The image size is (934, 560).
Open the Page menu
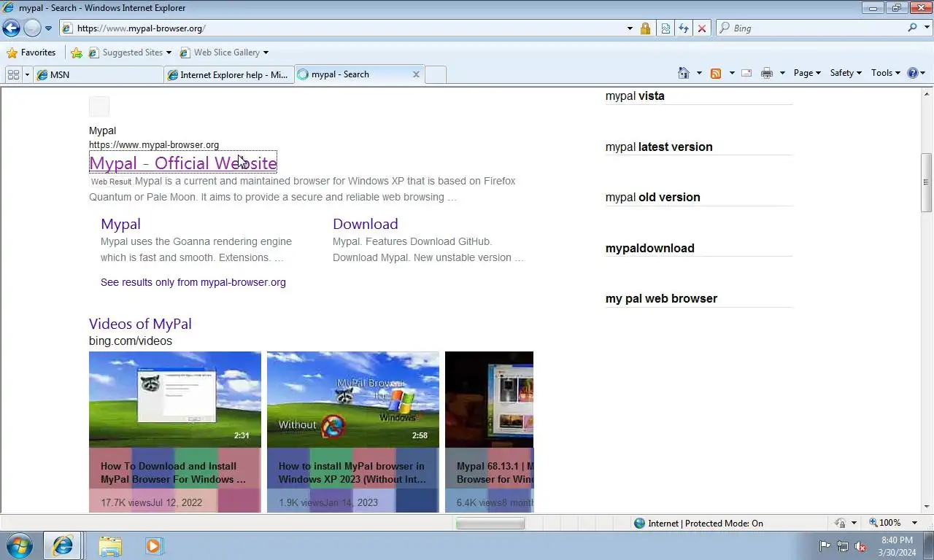tap(807, 73)
